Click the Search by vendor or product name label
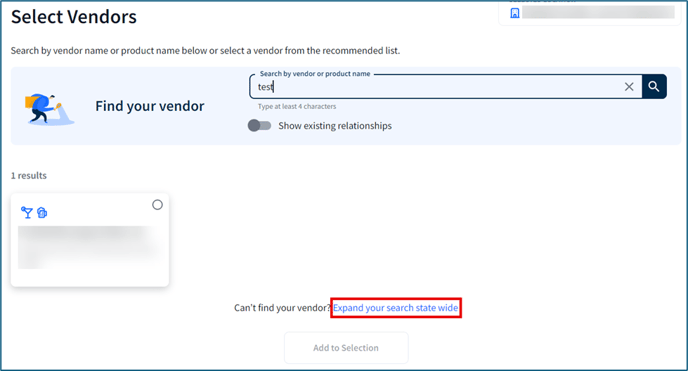Screen dimensions: 688x371 [x=315, y=74]
